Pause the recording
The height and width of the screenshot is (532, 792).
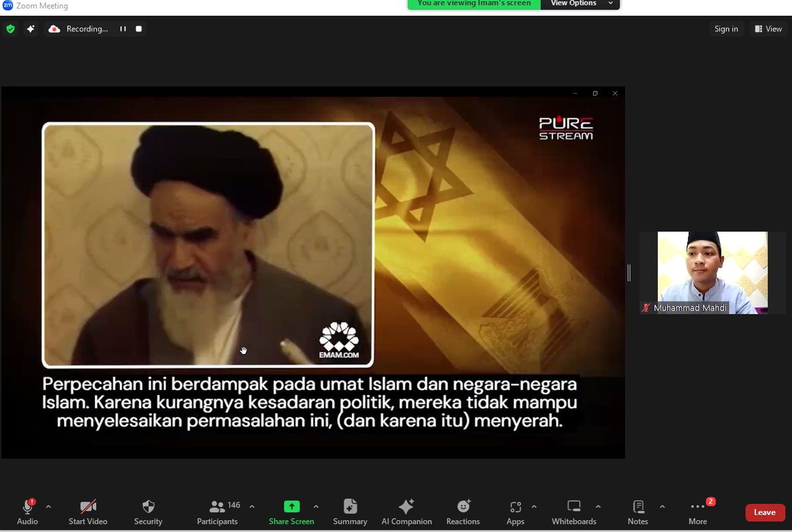click(x=122, y=29)
